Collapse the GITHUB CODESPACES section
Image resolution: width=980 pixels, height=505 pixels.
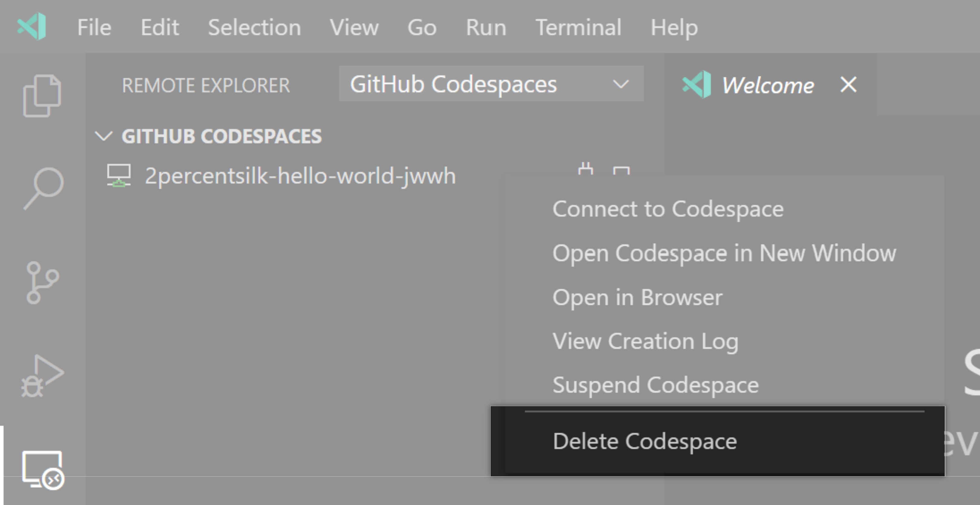coord(104,136)
